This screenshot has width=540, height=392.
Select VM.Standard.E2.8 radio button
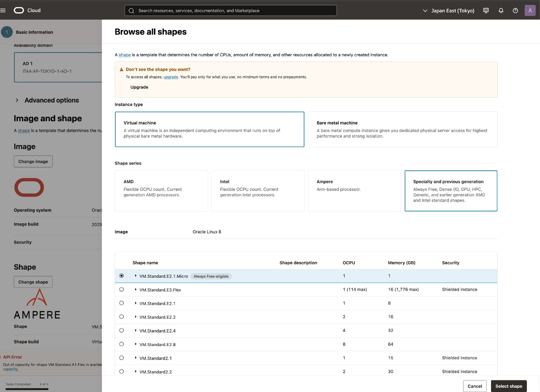click(x=121, y=344)
